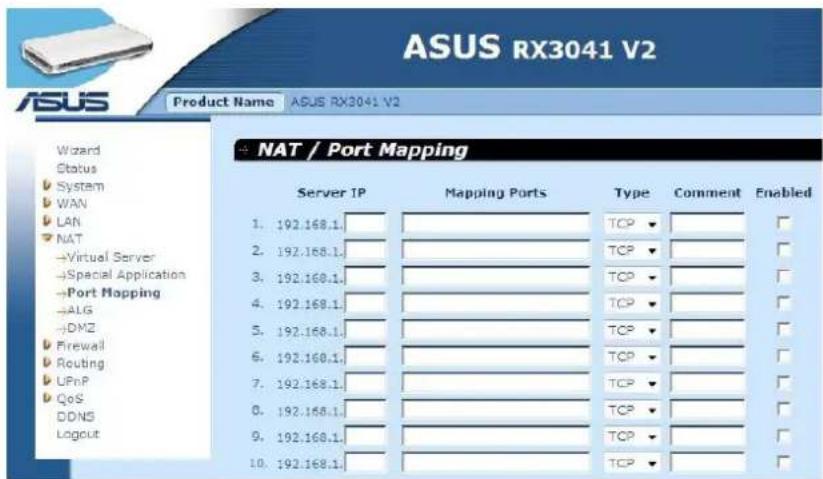Click the Mapping Ports column header
823x479 pixels.
click(x=496, y=193)
